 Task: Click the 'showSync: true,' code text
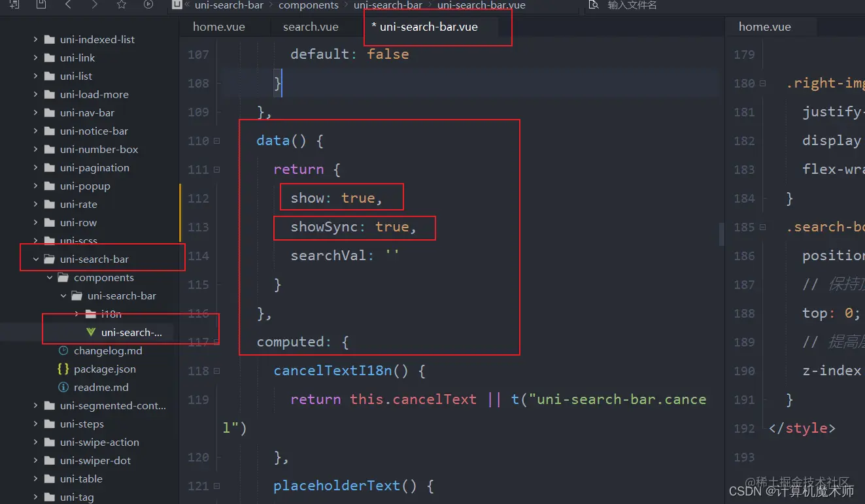[354, 227]
